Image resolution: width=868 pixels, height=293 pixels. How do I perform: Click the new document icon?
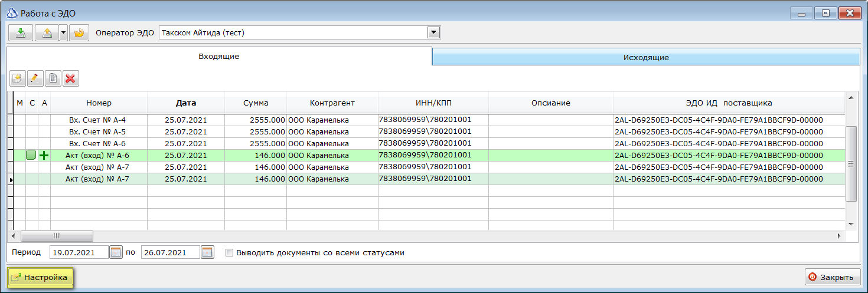pos(18,78)
